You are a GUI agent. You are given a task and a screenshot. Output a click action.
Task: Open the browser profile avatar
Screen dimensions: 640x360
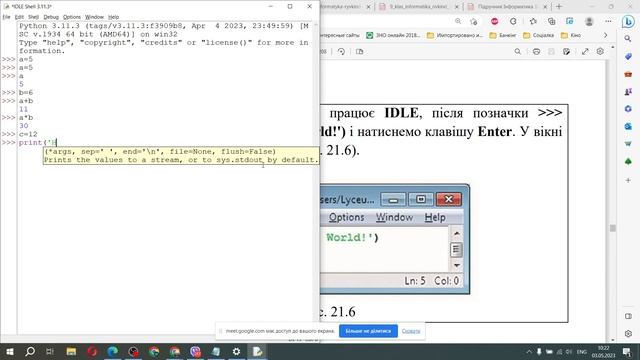click(589, 21)
